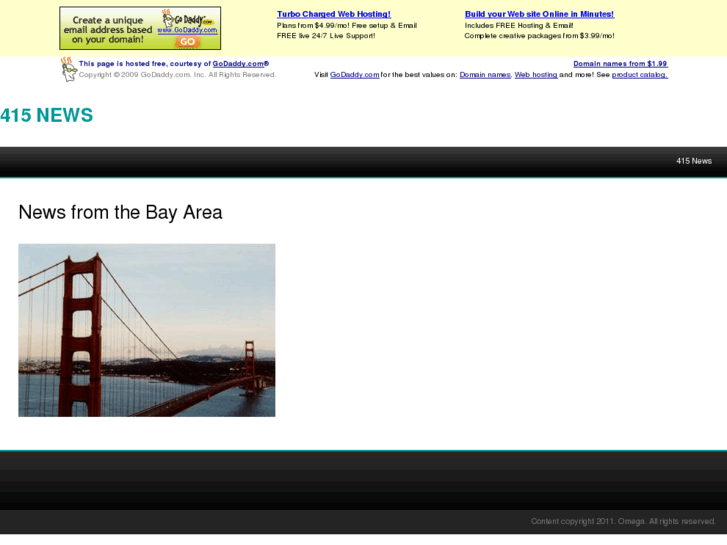Open the www.GoDaddy.com link in banner ad
Viewport: 727px width, 545px height.
click(x=187, y=30)
